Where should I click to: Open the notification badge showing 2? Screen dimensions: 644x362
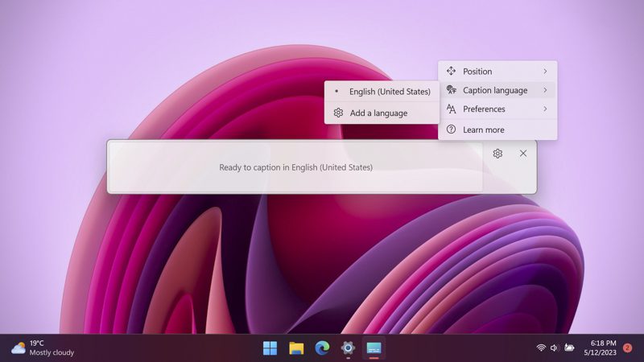627,348
